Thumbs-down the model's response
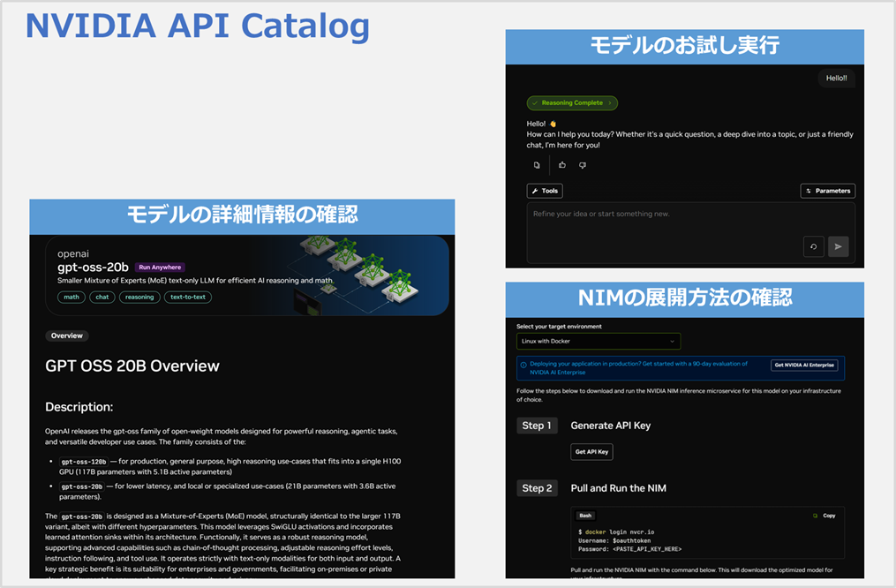 click(583, 165)
